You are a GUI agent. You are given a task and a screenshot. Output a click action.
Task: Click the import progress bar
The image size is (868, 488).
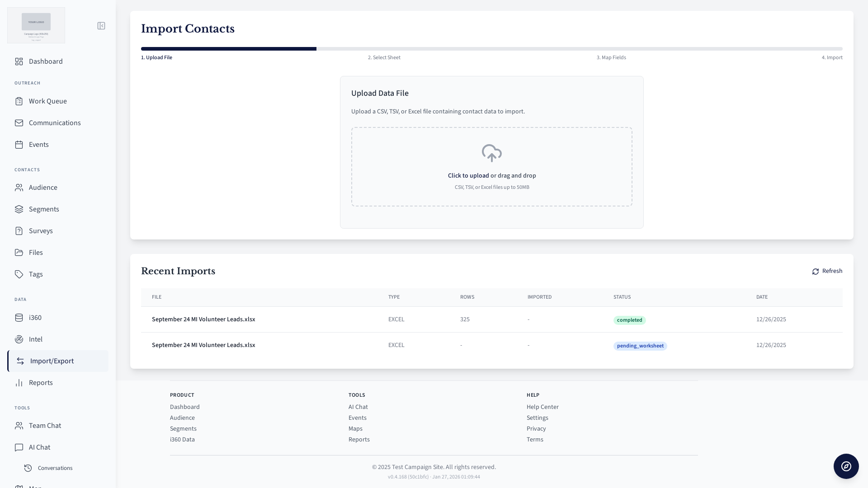click(x=491, y=49)
